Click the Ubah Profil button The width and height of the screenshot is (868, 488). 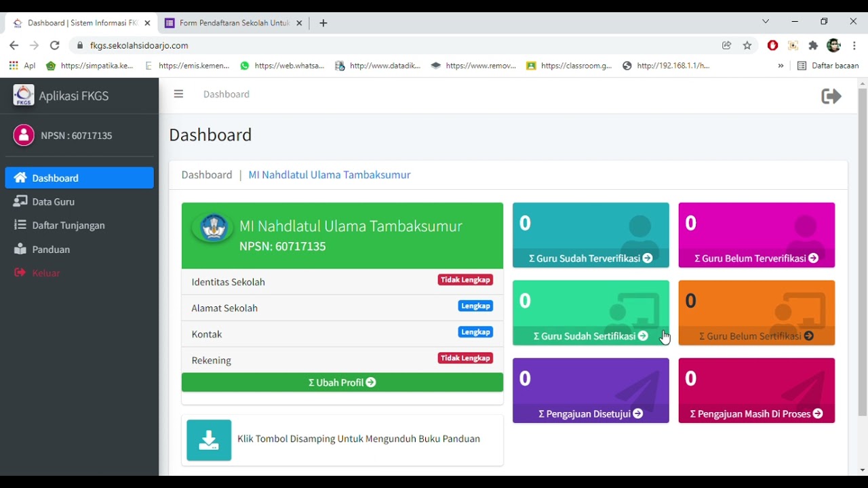coord(342,382)
